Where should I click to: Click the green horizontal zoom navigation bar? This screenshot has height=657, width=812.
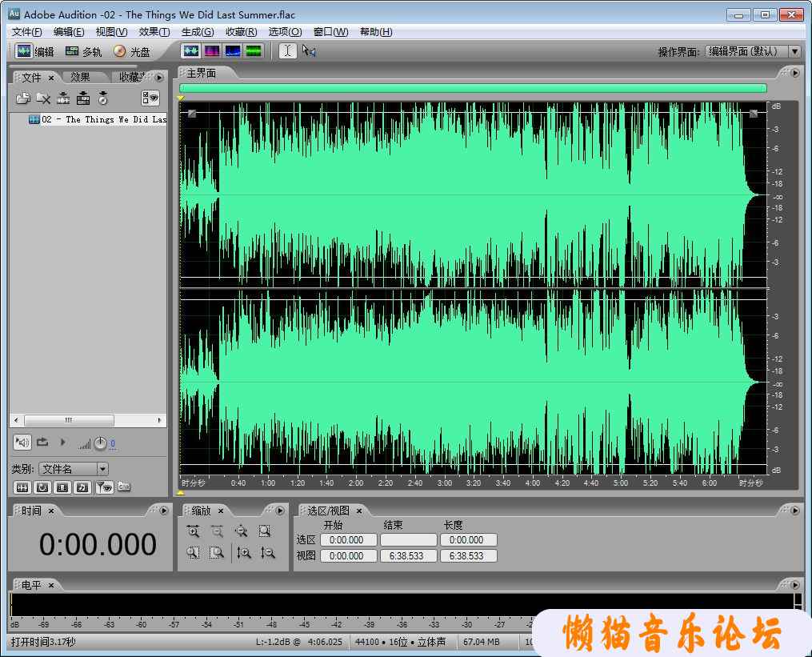click(473, 88)
